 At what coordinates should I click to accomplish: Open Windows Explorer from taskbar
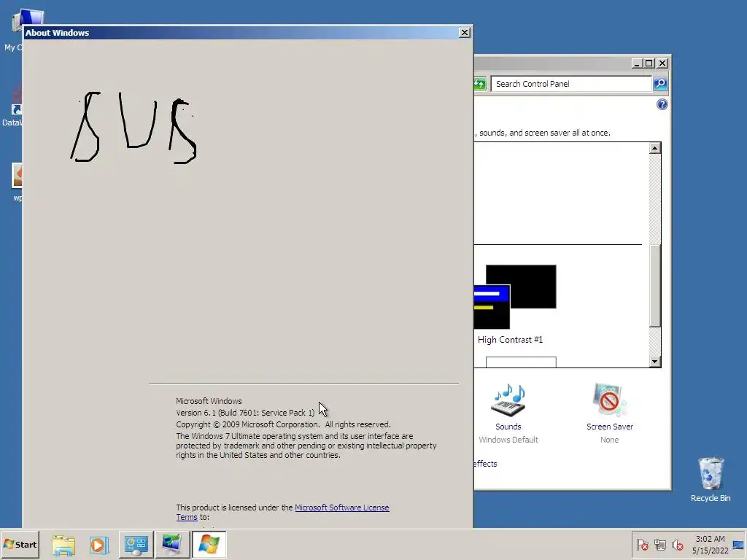pos(63,544)
